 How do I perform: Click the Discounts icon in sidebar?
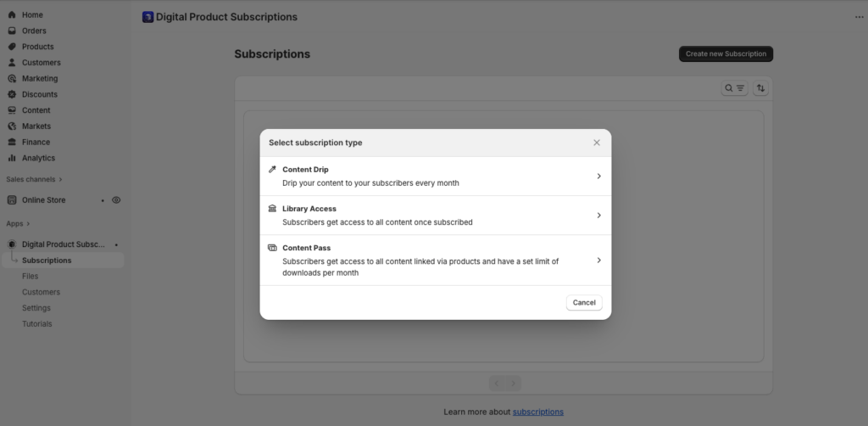[12, 94]
